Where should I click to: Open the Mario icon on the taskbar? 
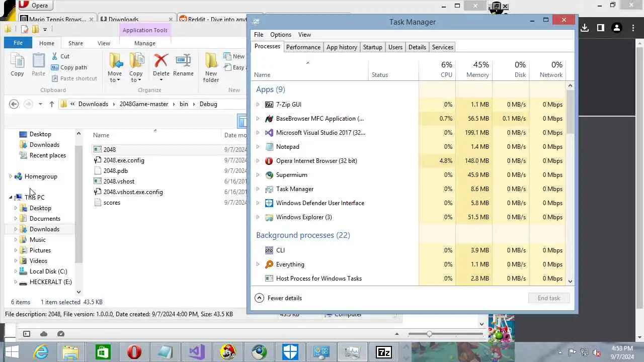tap(227, 352)
